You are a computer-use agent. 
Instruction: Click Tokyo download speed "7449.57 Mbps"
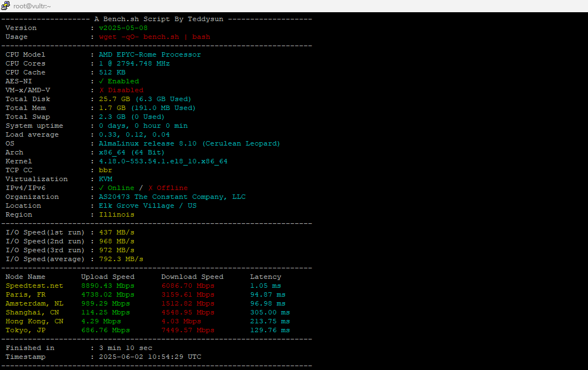click(x=188, y=331)
